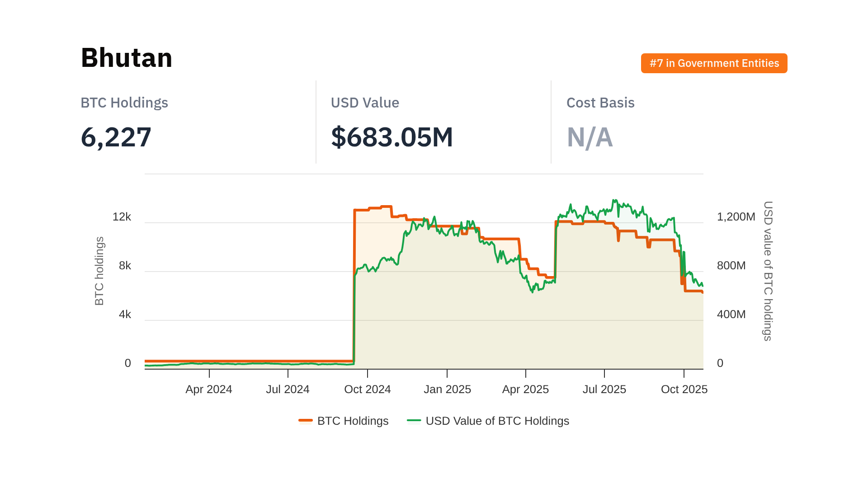The width and height of the screenshot is (868, 488).
Task: Click the Apr 2025 axis label
Action: click(525, 389)
